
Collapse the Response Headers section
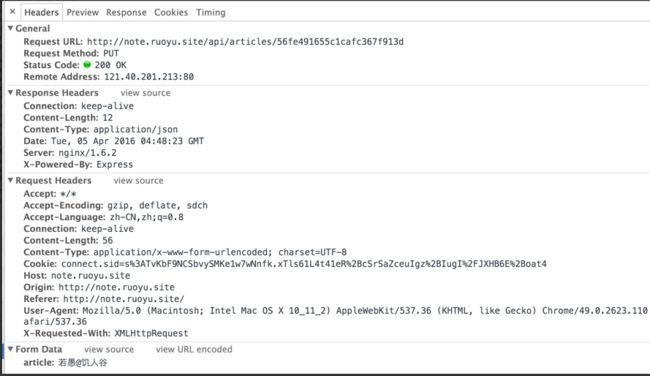pos(11,92)
